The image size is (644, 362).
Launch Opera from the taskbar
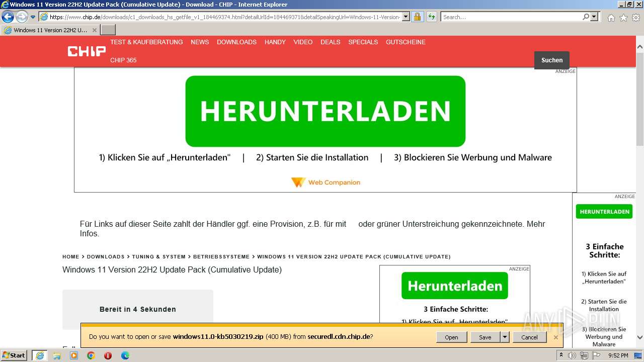coord(108,355)
